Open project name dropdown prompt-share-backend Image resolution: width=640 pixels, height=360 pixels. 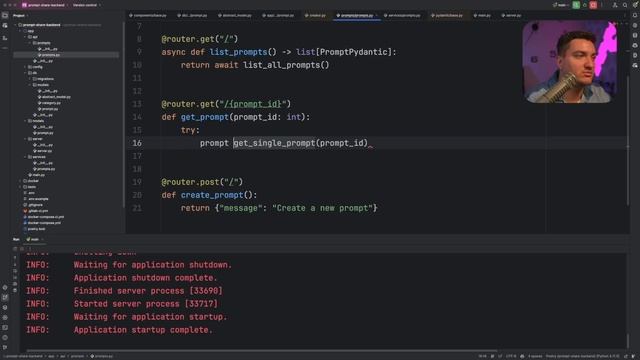45,5
